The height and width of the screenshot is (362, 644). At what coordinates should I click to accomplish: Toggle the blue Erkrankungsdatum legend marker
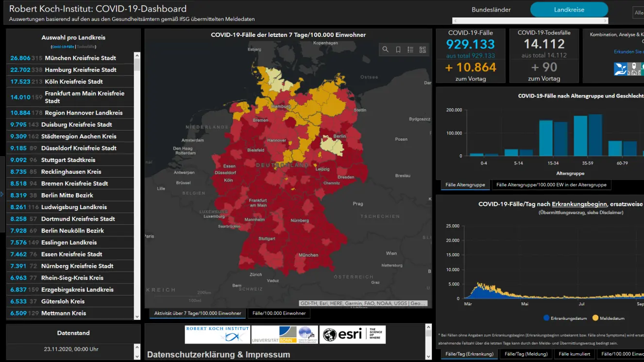pos(546,318)
